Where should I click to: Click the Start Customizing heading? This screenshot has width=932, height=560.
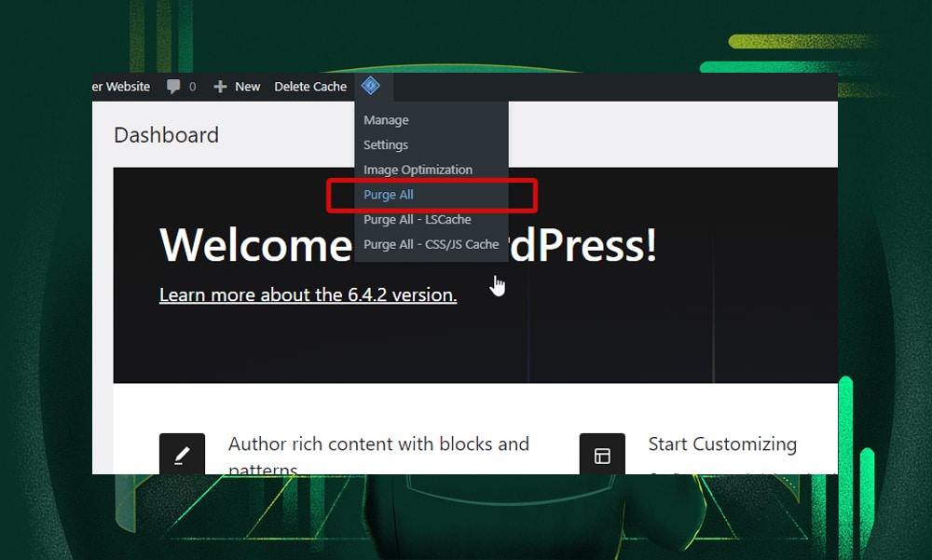point(722,444)
